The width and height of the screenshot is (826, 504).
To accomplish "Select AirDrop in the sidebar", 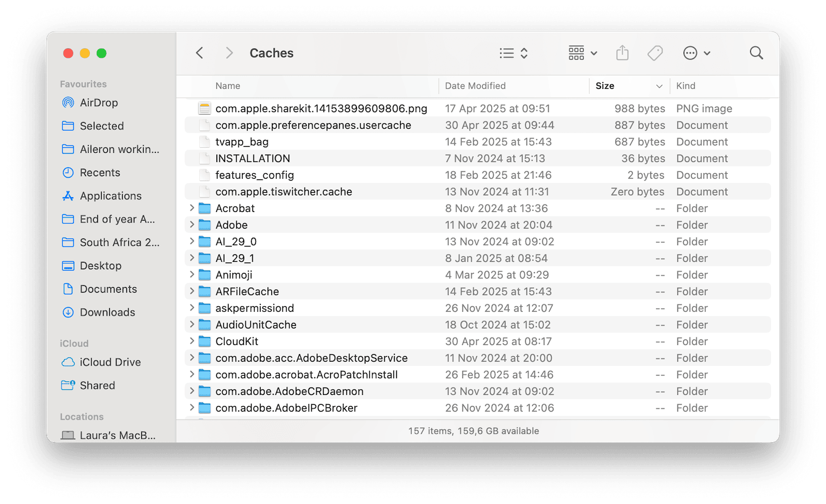I will pos(99,102).
